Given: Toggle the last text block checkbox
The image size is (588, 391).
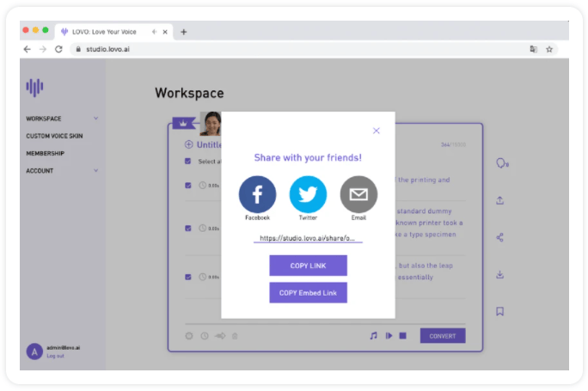Looking at the screenshot, I should click(x=187, y=277).
